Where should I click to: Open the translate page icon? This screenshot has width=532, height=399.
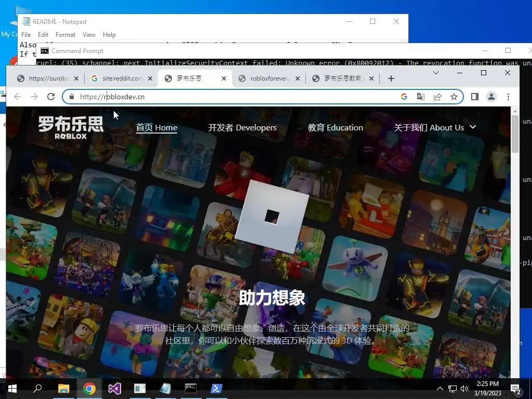pyautogui.click(x=421, y=97)
